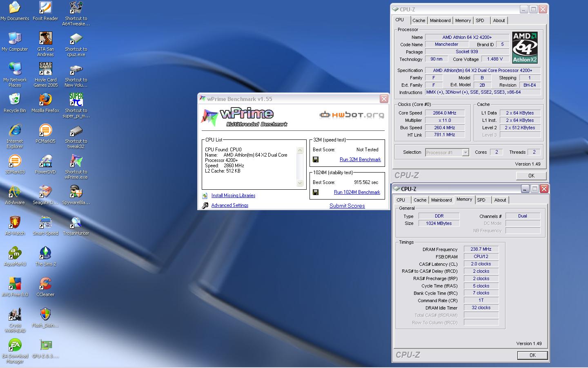Visit hwbot.org logo in wPrime
Screen dimensions: 588x368
click(x=352, y=114)
